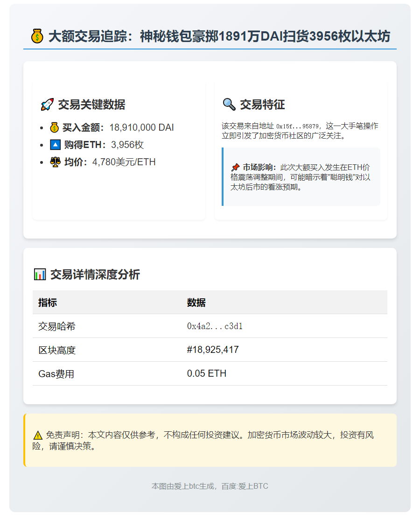Click the 18,910,000 DAI amount text
This screenshot has width=420, height=527.
pyautogui.click(x=141, y=127)
